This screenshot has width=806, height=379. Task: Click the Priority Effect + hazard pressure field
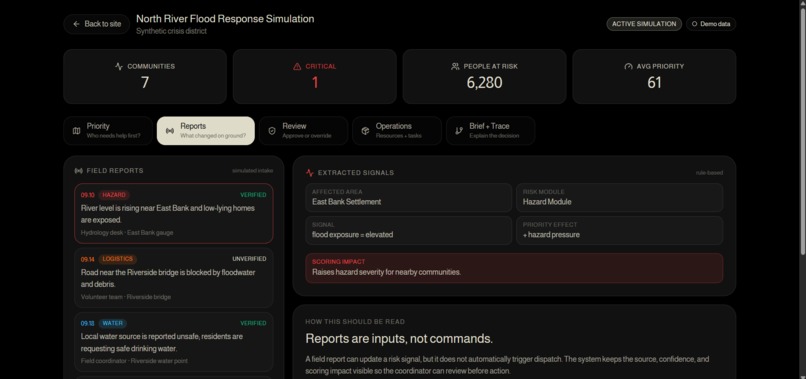click(619, 230)
